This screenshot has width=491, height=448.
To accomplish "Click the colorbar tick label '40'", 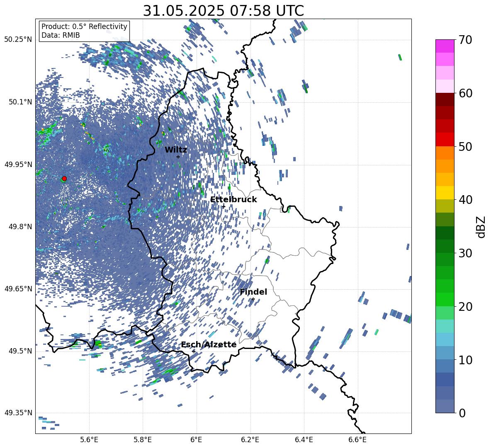I will pos(465,200).
